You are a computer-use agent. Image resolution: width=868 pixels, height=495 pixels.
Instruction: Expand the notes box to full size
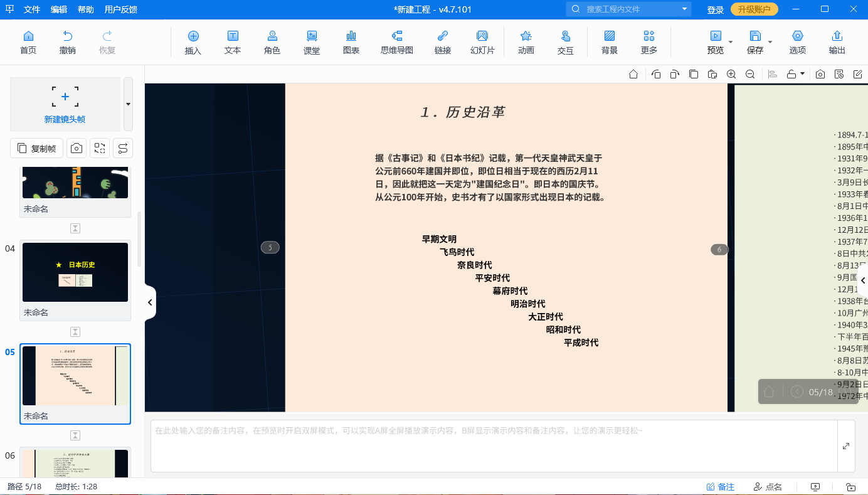[846, 446]
